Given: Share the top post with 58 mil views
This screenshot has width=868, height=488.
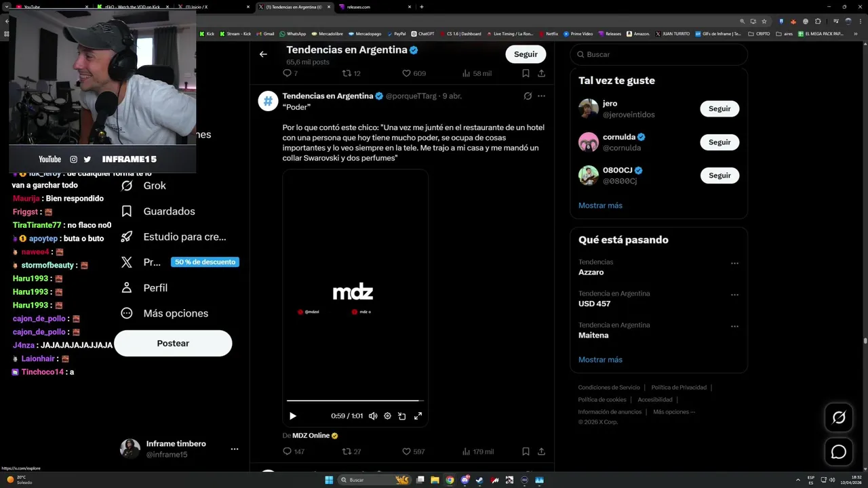Looking at the screenshot, I should coord(541,73).
